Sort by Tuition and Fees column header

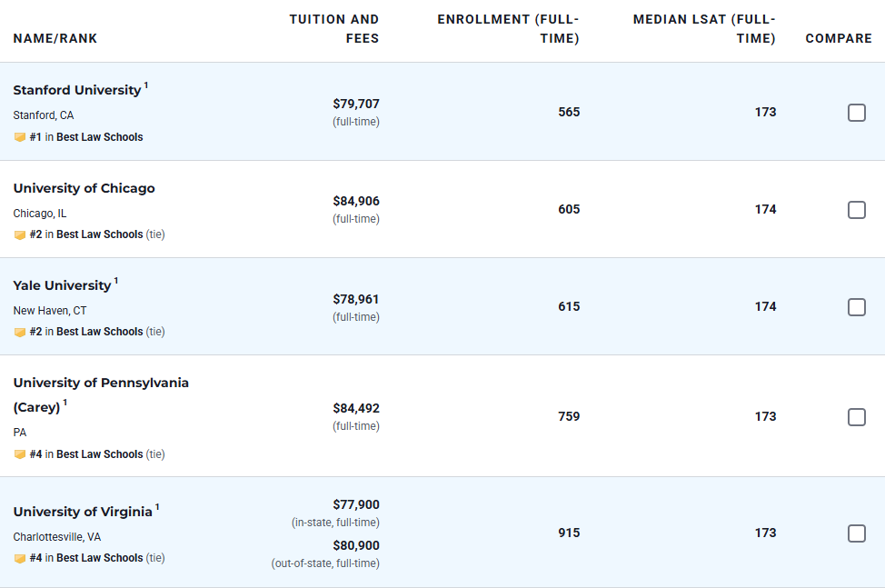pos(334,29)
